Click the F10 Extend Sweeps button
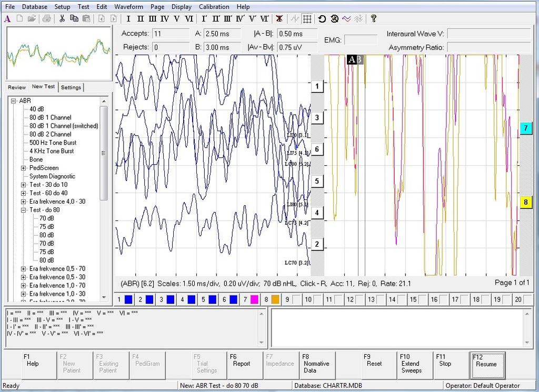539x392 pixels. pyautogui.click(x=415, y=366)
